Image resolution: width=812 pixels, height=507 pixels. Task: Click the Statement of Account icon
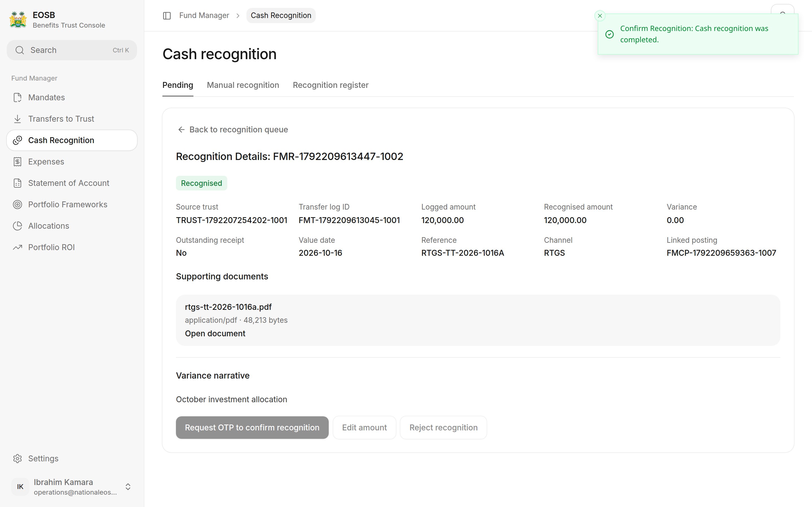pos(17,183)
